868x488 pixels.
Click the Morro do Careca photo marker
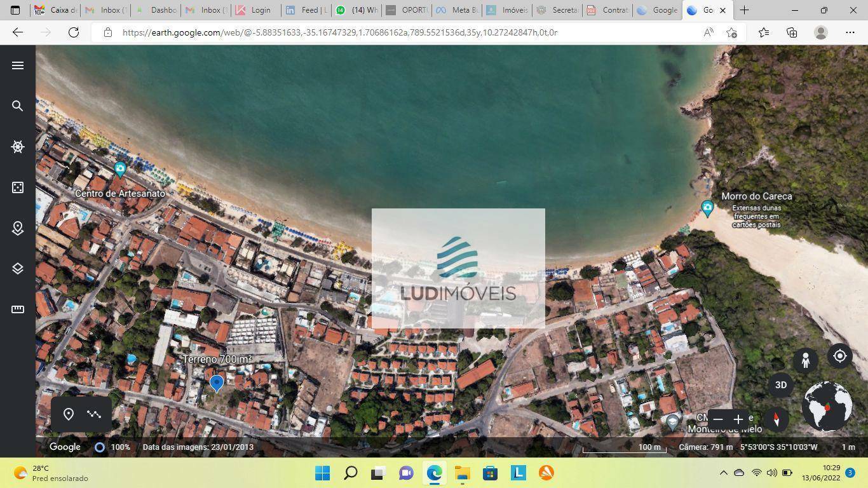click(x=707, y=208)
